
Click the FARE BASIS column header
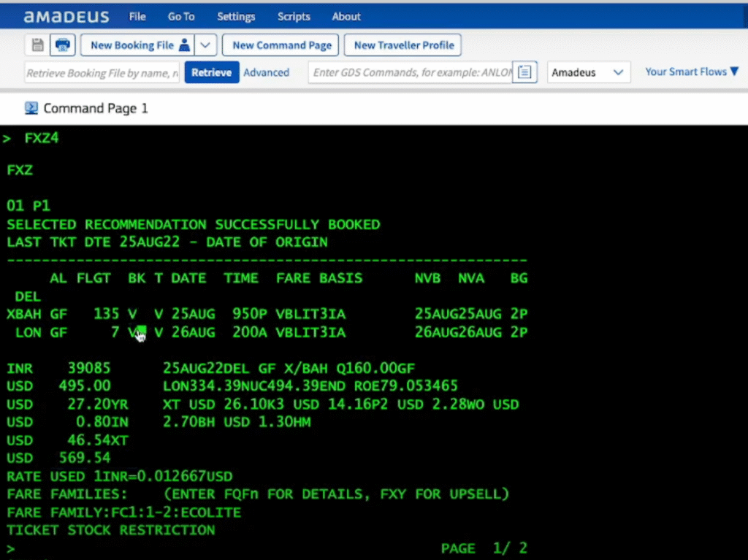click(x=319, y=278)
